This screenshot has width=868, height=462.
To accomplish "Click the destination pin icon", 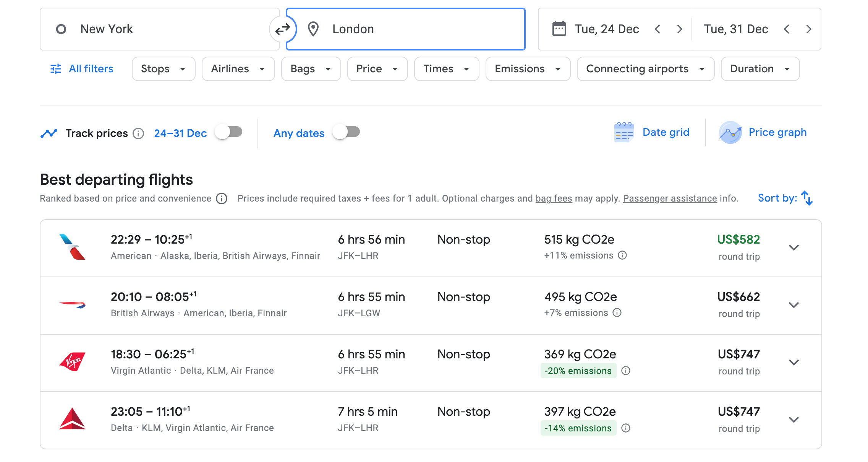I will [313, 29].
